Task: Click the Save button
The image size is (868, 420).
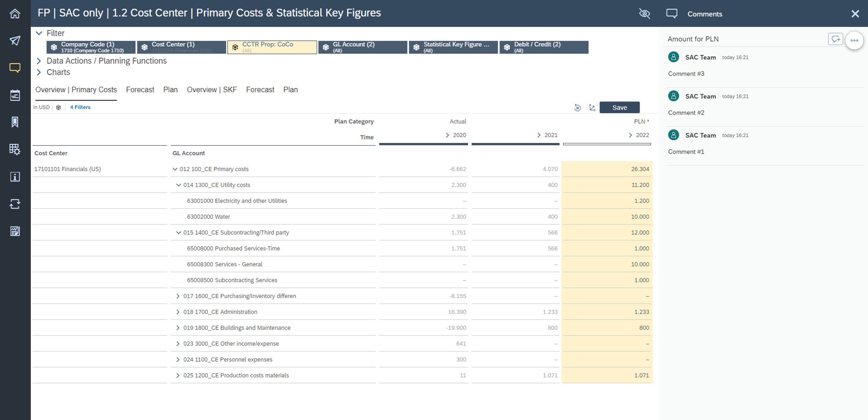Action: tap(620, 107)
